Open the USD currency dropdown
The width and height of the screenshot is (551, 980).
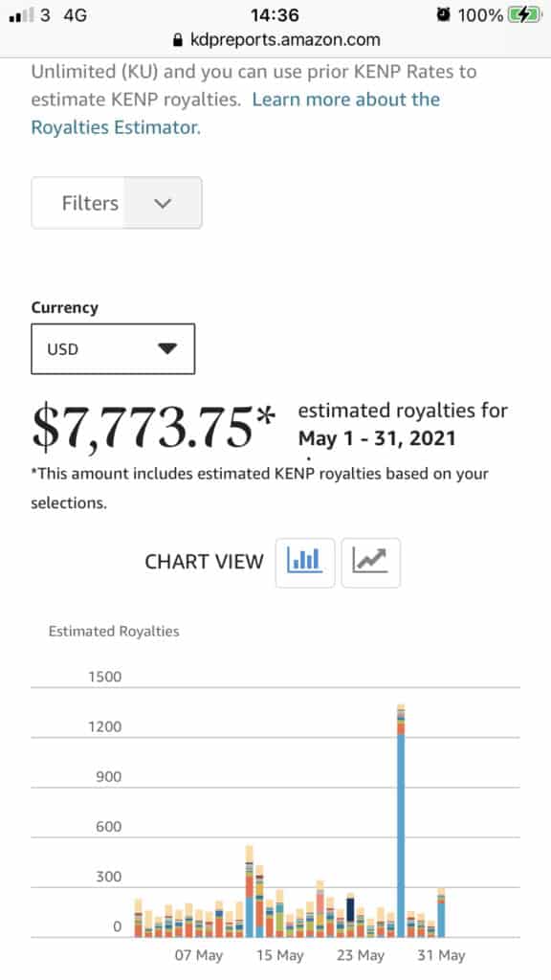tap(113, 348)
